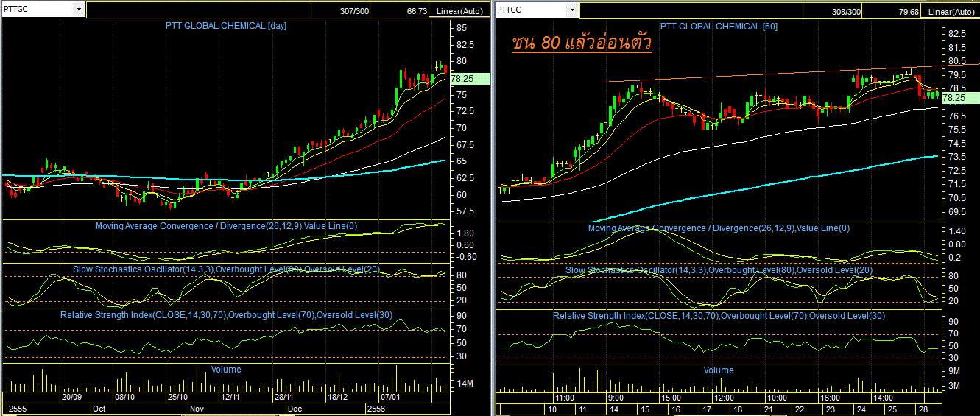Click the Volume label in 60-minute chart
This screenshot has height=416, width=980.
coord(719,370)
